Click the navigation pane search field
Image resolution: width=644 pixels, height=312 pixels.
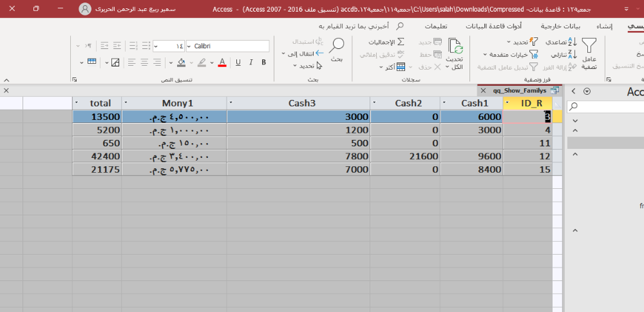[x=605, y=107]
